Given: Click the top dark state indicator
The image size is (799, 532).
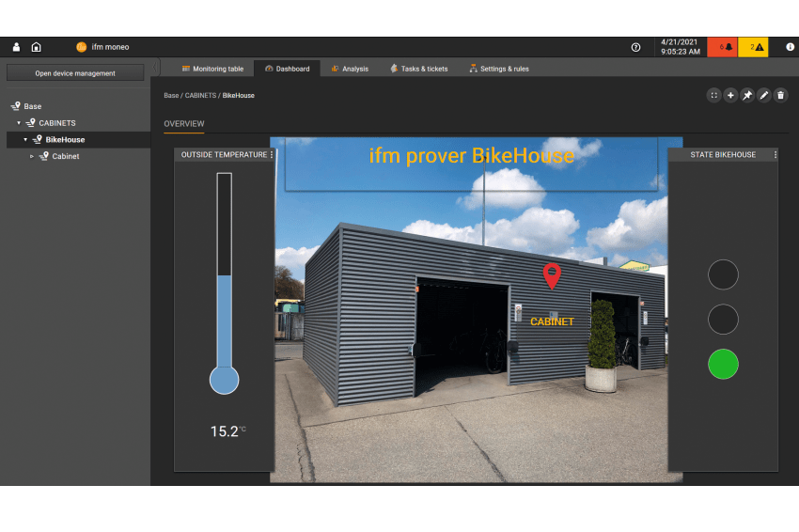Looking at the screenshot, I should coord(723,274).
